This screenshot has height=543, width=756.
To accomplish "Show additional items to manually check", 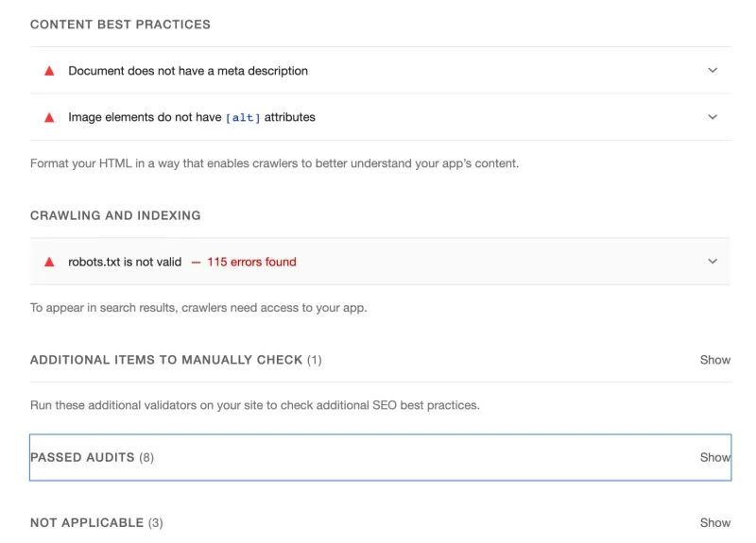I will pyautogui.click(x=715, y=360).
